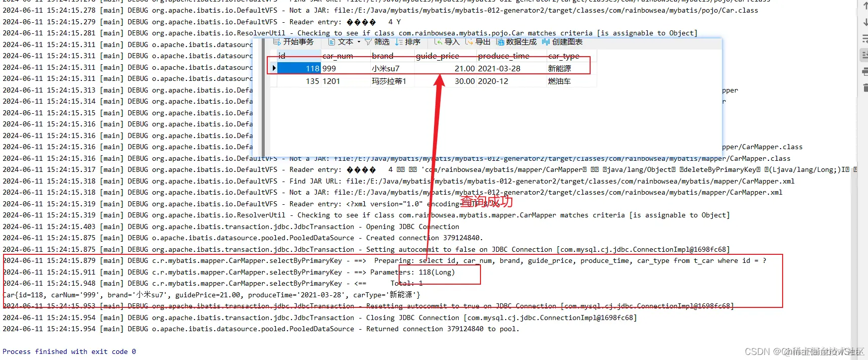Click the console down-arrow (next stack trace) icon
Viewport: 868px width, 360px height.
point(865,22)
